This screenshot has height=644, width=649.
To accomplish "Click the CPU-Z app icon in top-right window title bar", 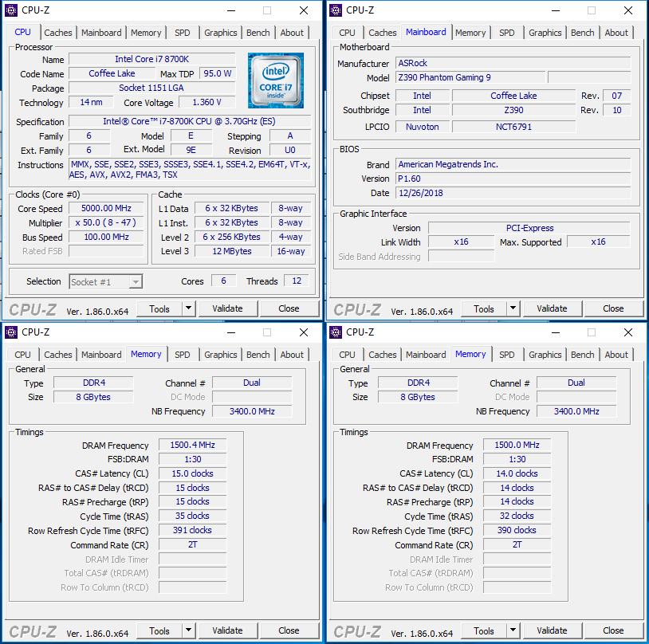I will tap(335, 10).
